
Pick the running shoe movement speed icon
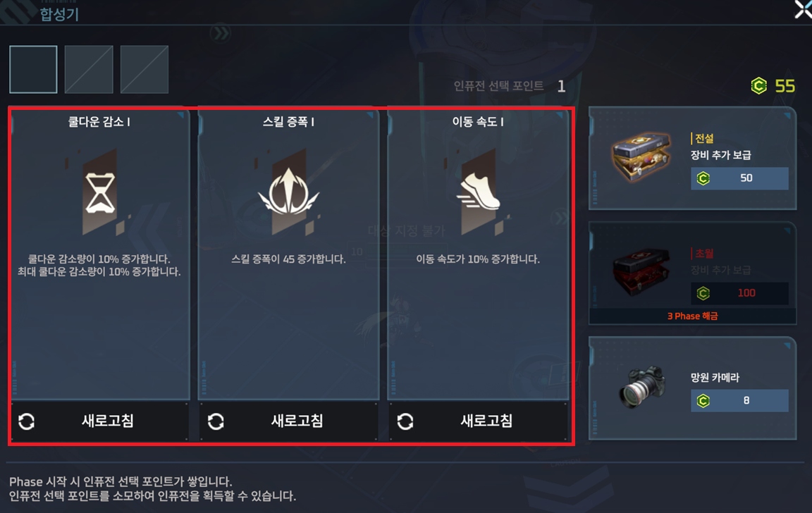click(x=479, y=193)
